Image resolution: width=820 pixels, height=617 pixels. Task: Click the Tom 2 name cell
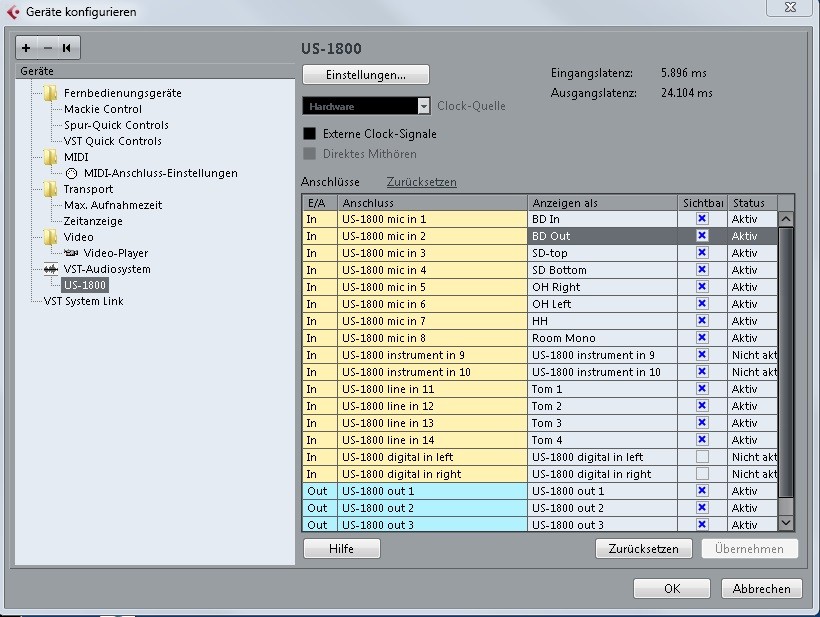(602, 406)
